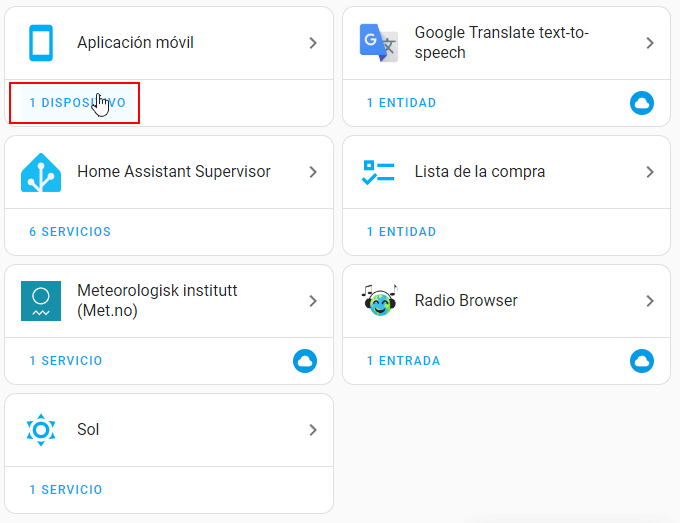Open 1 Entidad under Google Translate
The image size is (680, 523).
tap(401, 103)
